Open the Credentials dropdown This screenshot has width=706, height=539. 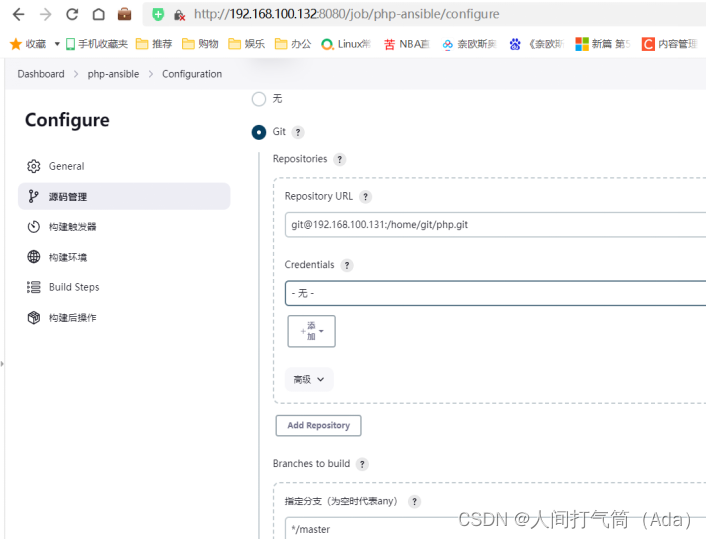tap(495, 293)
